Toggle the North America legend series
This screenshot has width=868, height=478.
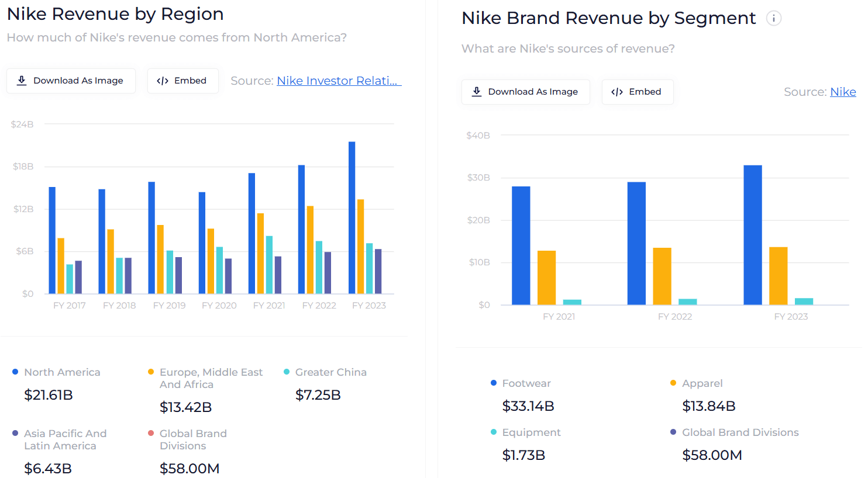click(62, 372)
